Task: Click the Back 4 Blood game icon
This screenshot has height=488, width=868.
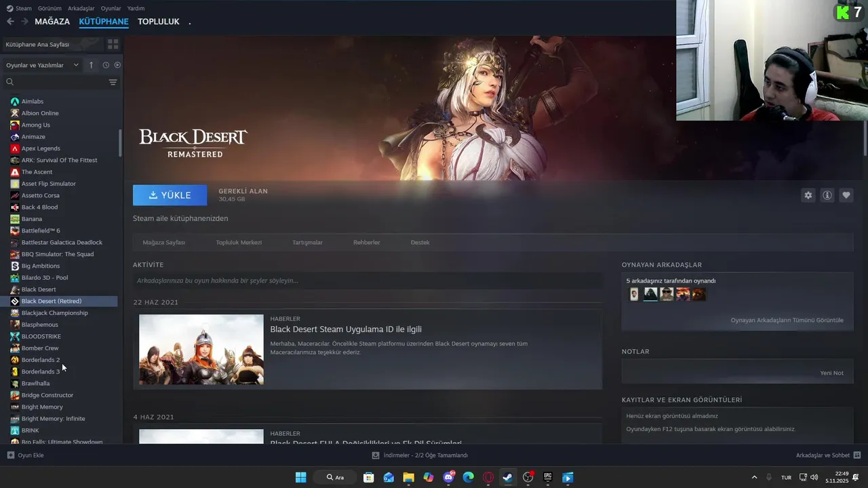Action: (15, 207)
